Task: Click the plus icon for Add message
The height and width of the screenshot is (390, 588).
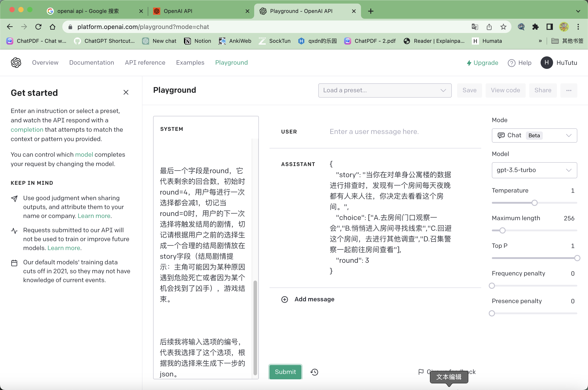Action: pos(284,299)
